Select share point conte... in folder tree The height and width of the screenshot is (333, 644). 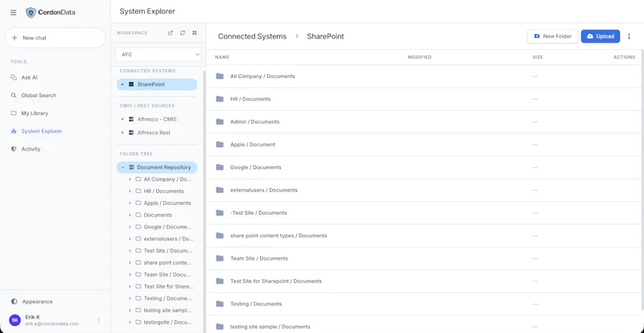[167, 263]
